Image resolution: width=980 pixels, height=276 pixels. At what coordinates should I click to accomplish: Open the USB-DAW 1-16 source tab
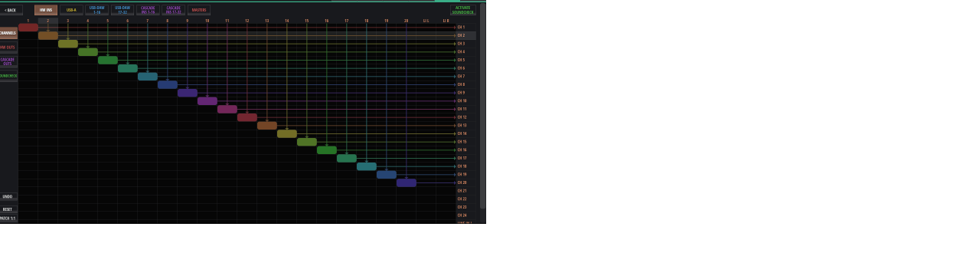point(96,10)
